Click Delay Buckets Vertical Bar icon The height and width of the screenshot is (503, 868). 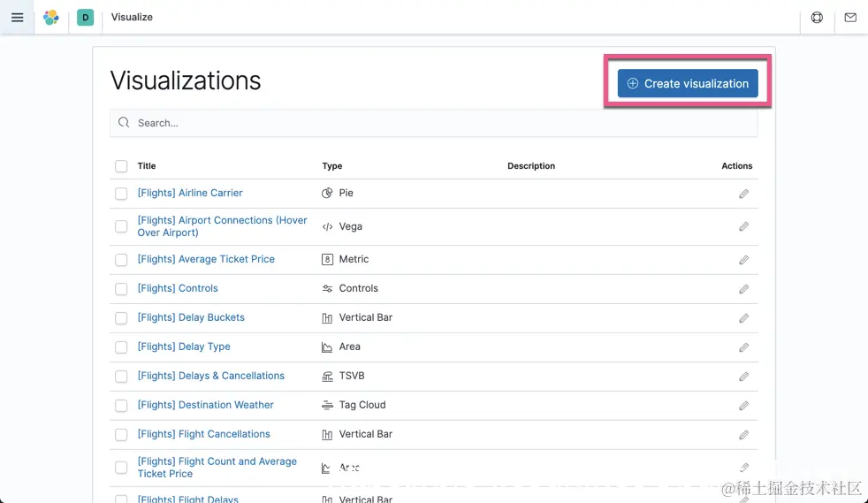click(x=327, y=318)
